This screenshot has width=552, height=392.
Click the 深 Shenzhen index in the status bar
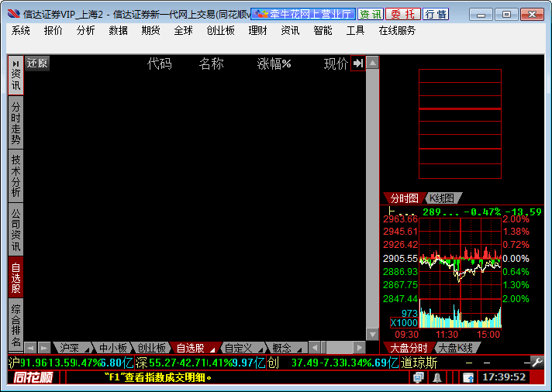[200, 363]
